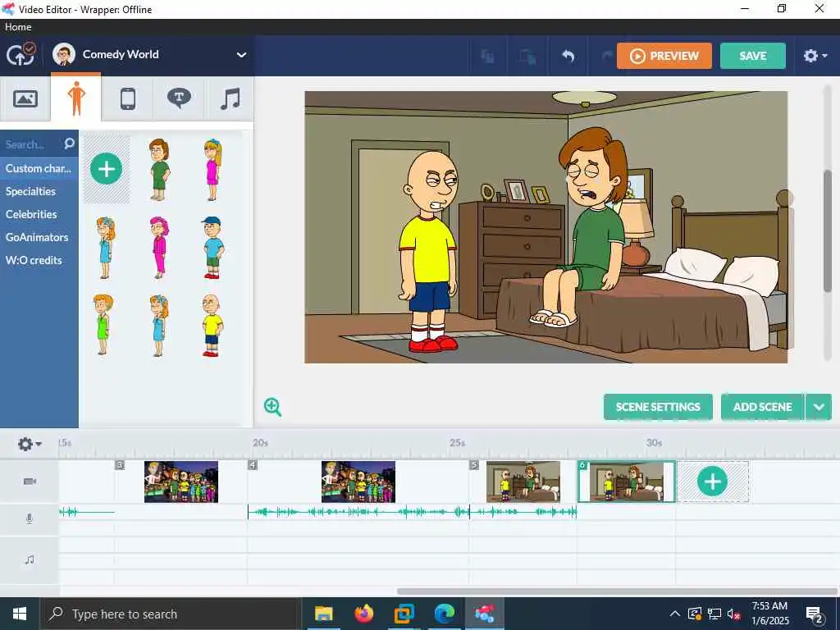The image size is (840, 630).
Task: Select voice clip under scene 4
Action: [x=358, y=512]
